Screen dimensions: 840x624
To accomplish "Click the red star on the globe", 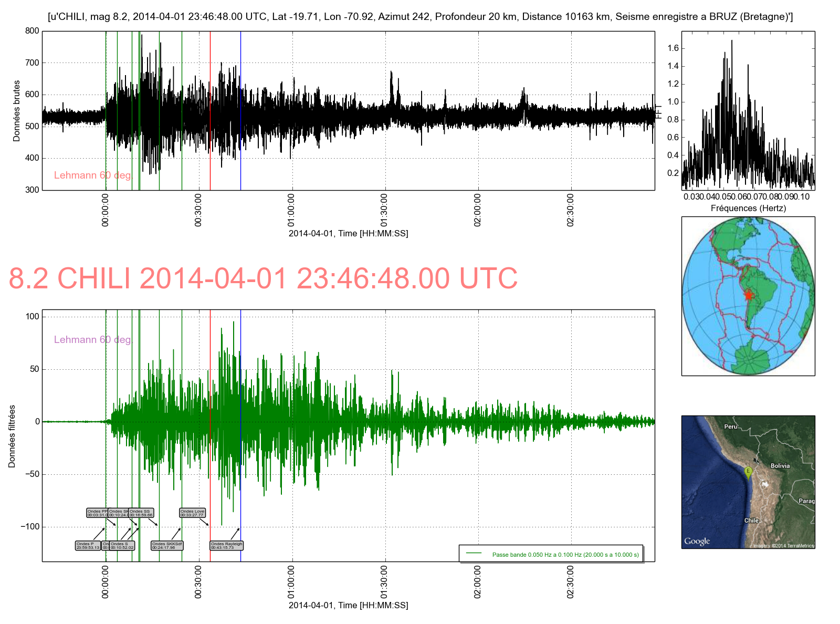I will coord(748,296).
